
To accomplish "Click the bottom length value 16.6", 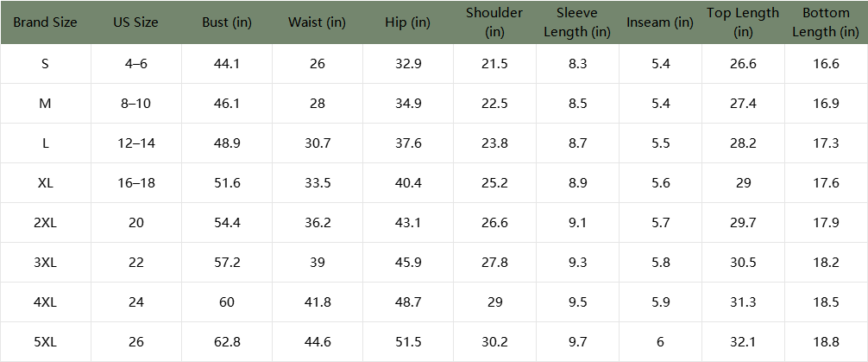I will (826, 64).
